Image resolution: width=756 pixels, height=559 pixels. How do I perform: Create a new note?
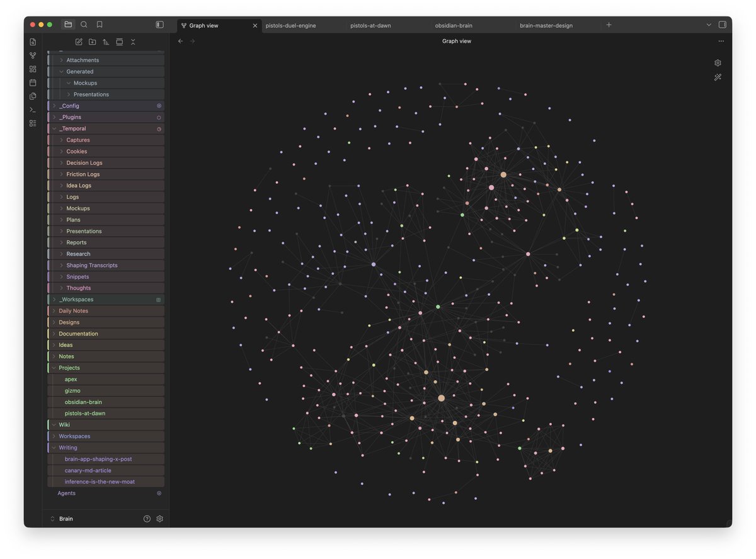[79, 42]
